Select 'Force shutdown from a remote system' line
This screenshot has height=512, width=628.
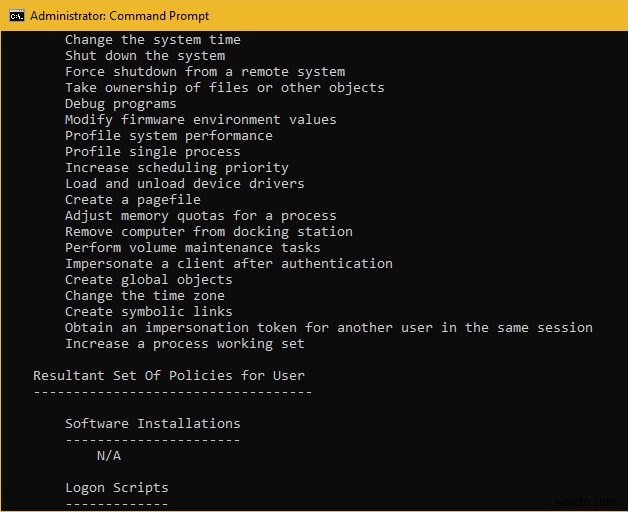point(205,72)
